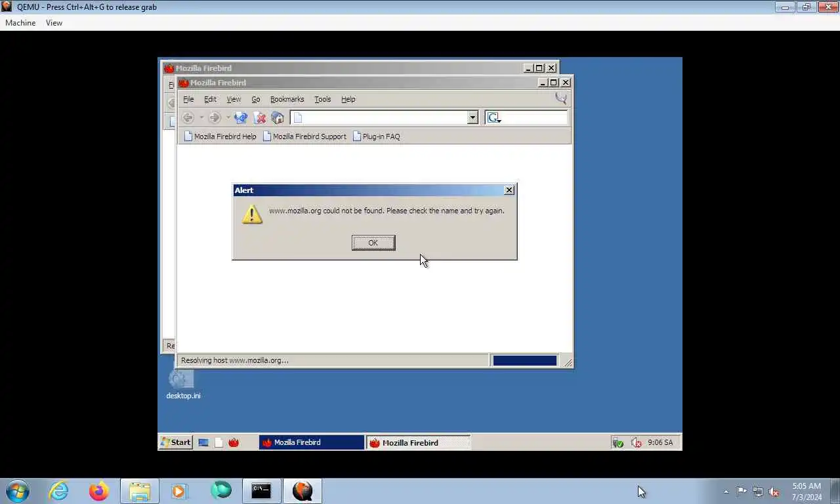Open the File menu in the front Firebird window

pyautogui.click(x=188, y=99)
